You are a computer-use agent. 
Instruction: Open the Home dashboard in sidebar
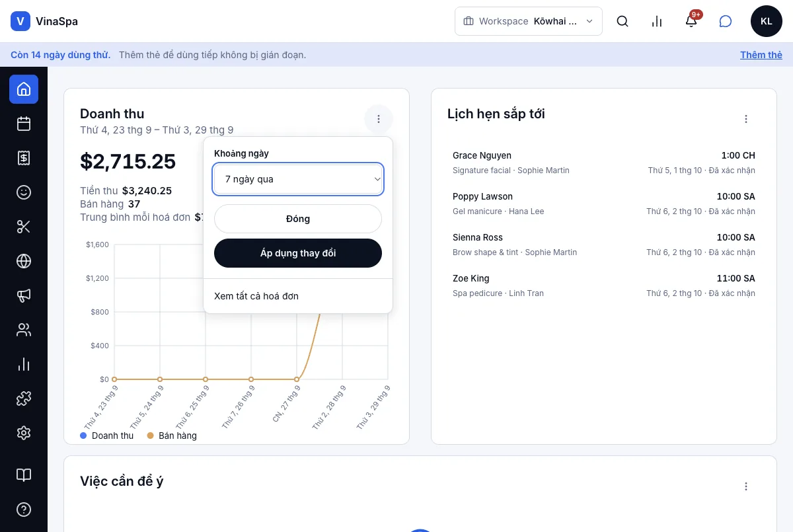coord(24,89)
